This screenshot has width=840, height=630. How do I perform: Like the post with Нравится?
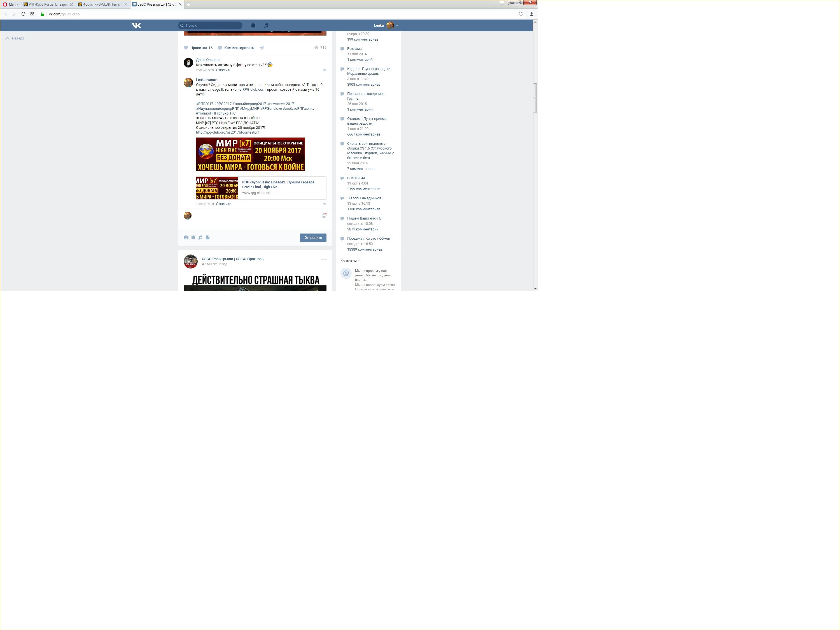tap(198, 48)
